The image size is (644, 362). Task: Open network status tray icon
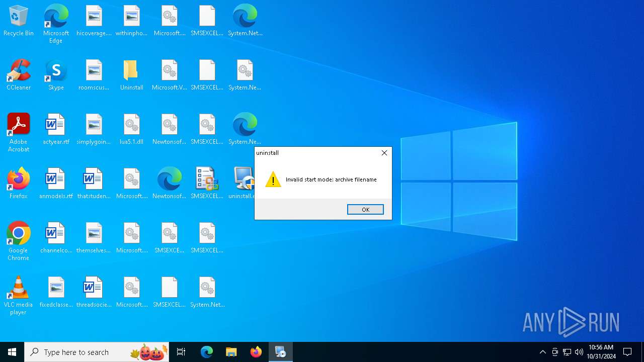[x=567, y=352]
